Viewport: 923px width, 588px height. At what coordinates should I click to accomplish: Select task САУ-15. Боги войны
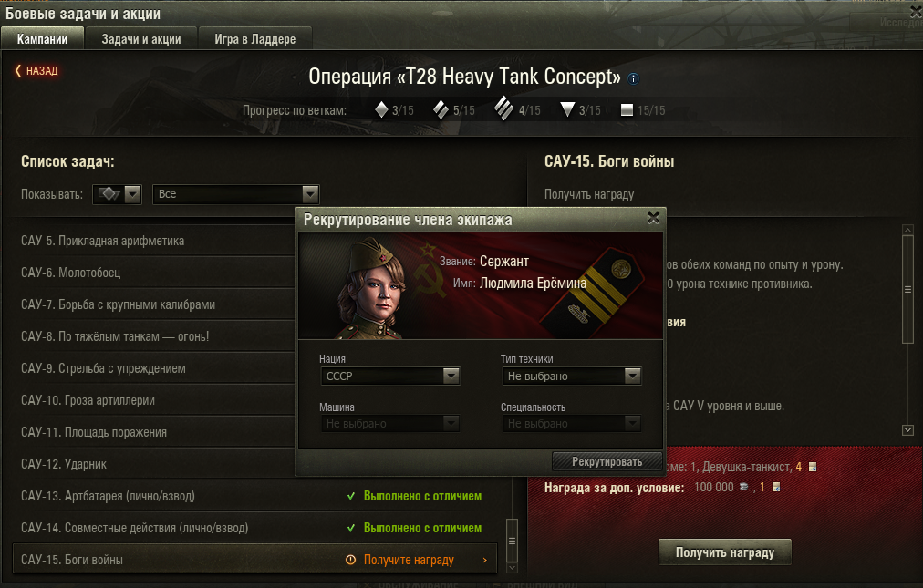click(254, 559)
